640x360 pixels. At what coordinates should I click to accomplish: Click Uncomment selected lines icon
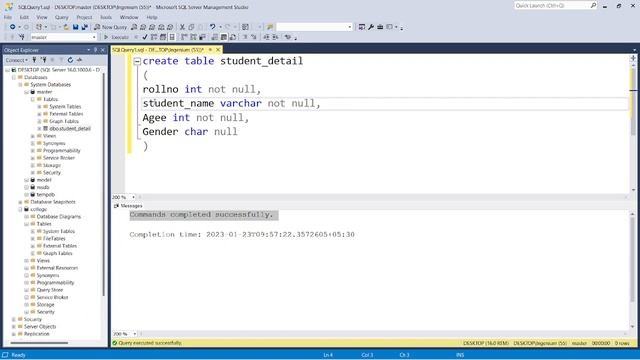253,37
